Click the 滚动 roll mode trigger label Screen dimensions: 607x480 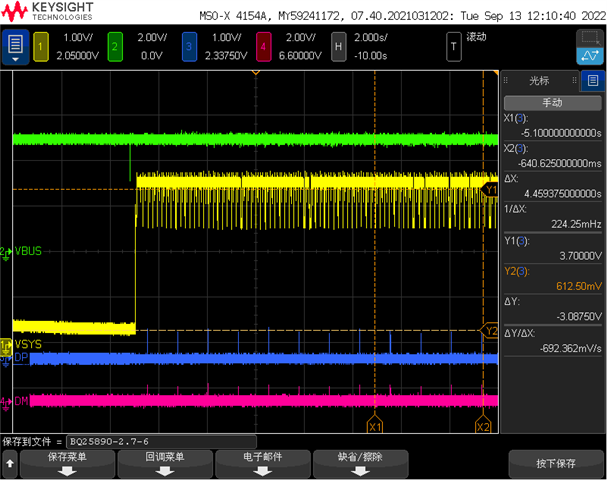coord(476,37)
